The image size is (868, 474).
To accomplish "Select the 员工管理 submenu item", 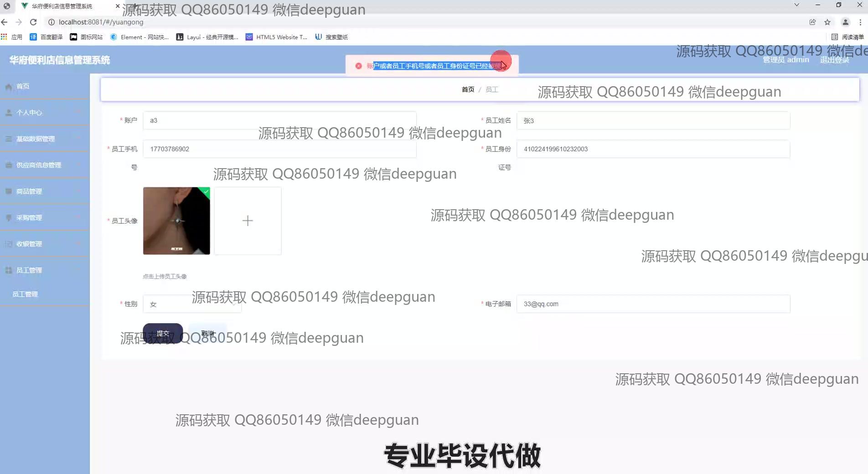I will pos(25,294).
